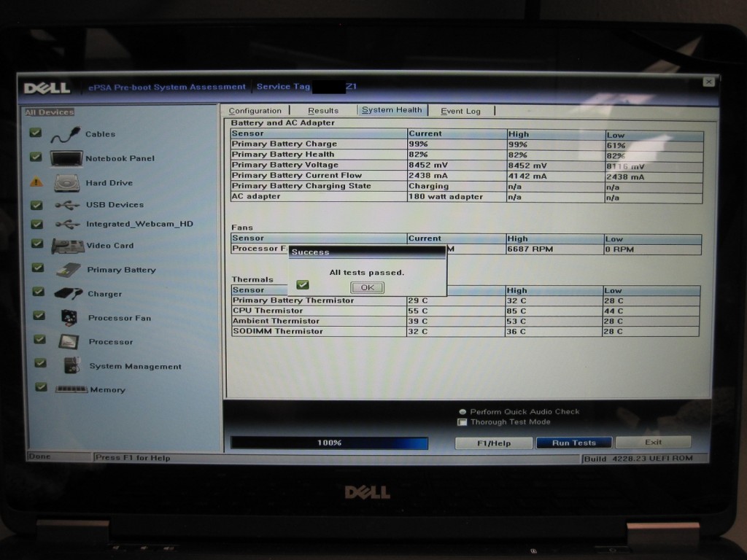Click Build 4228.23 UEFI ROM status

638,459
